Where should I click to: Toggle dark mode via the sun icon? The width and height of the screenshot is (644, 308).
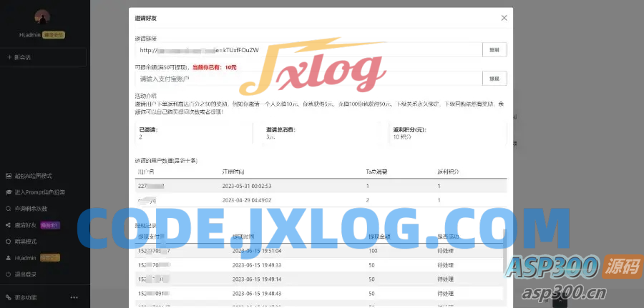[9, 242]
